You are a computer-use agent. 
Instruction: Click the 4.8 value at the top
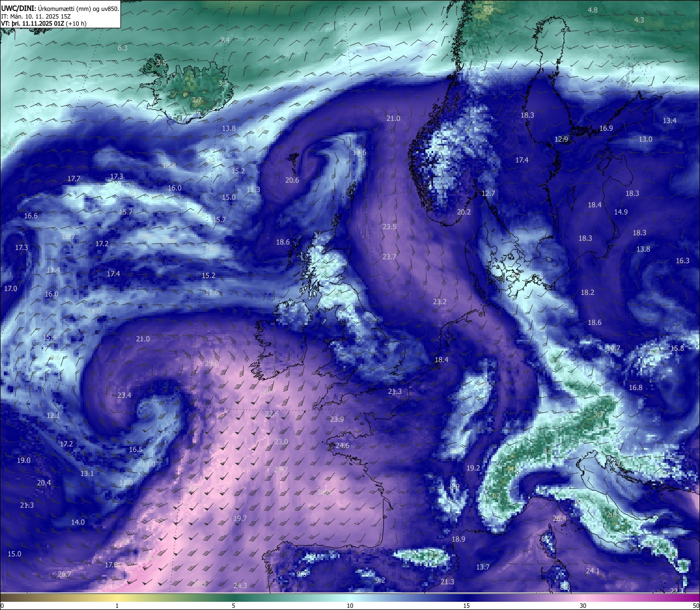point(592,10)
